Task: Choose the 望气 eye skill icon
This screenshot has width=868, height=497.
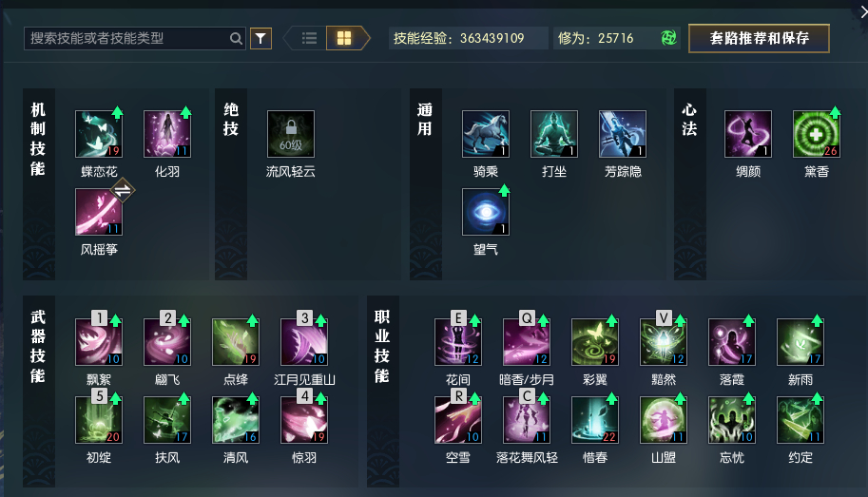Action: 486,212
